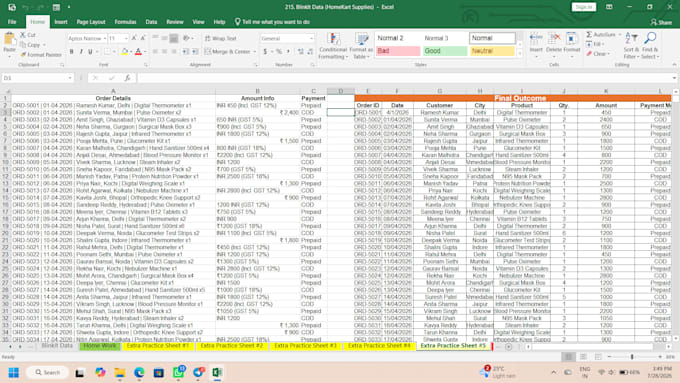Open the File menu

[x=12, y=22]
